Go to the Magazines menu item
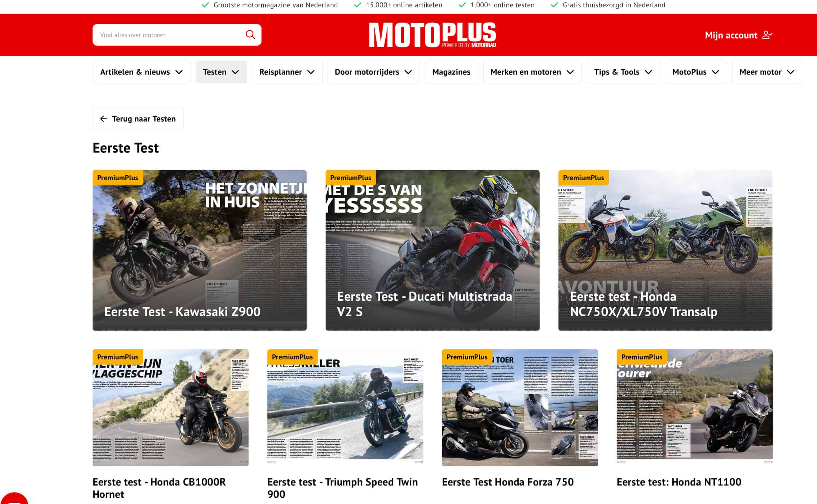This screenshot has height=504, width=817. [451, 72]
